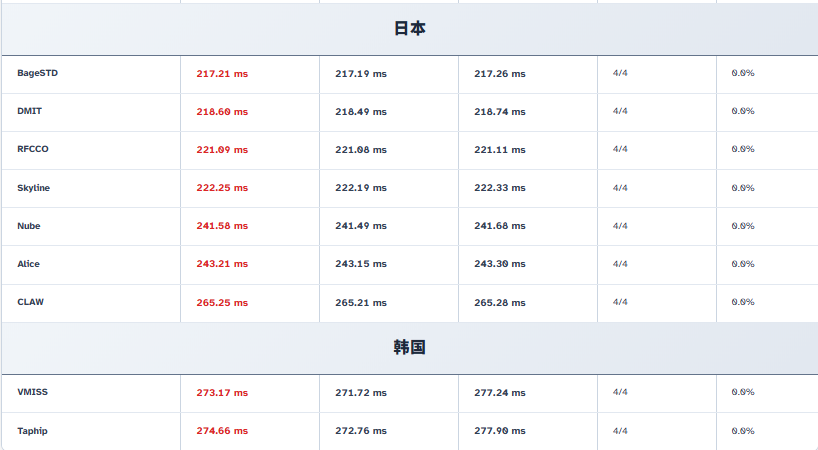Click the 222.19 ms value for Skyline
This screenshot has height=450, width=818.
tap(361, 188)
